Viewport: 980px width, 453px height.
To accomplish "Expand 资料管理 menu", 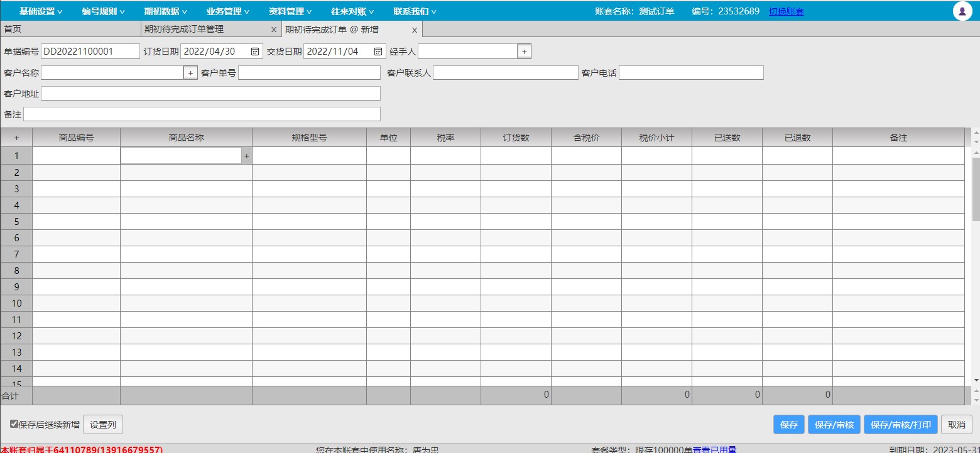I will [x=290, y=11].
